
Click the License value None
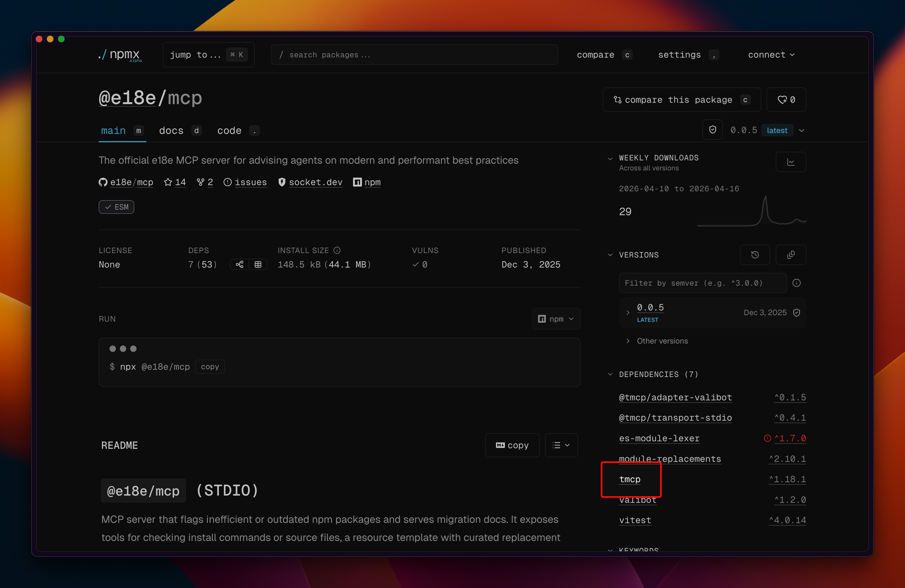[x=110, y=264]
